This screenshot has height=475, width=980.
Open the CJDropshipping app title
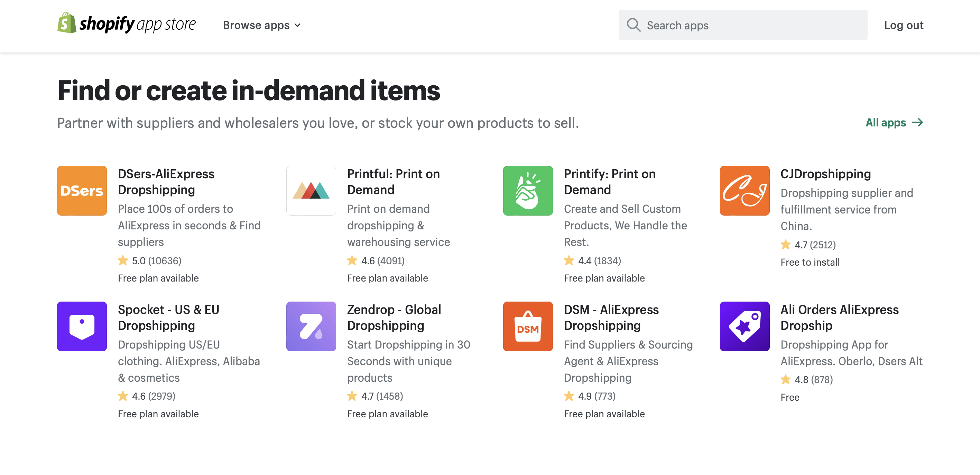coord(825,174)
